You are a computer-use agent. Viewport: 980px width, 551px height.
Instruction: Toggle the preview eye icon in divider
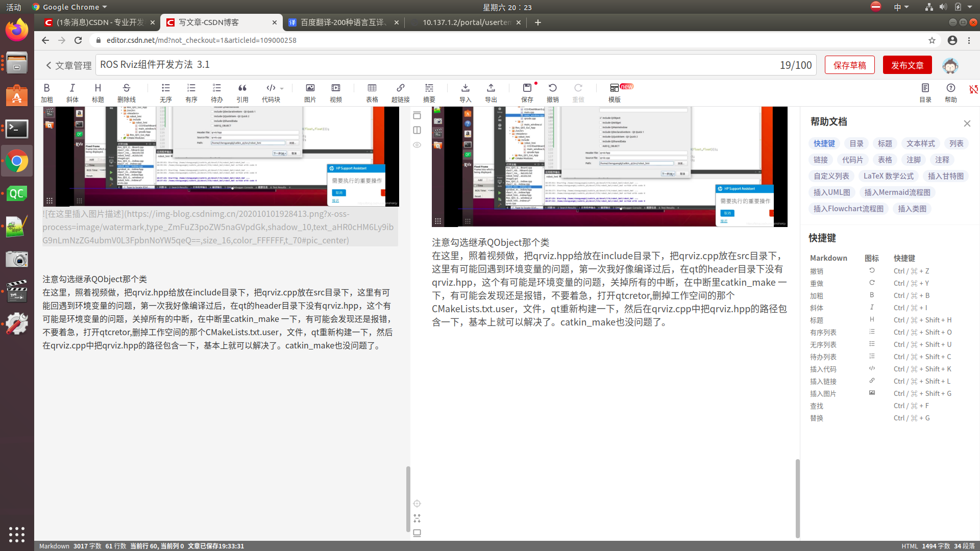coord(417,145)
